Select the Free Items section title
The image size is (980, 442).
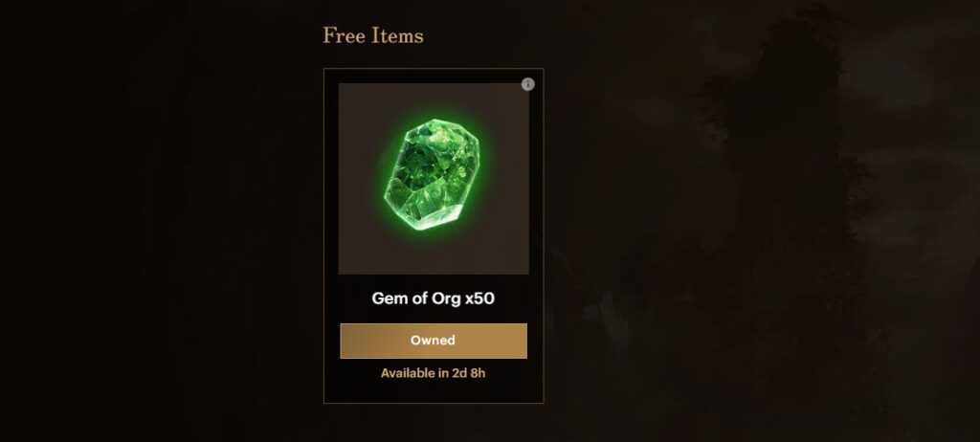point(373,36)
